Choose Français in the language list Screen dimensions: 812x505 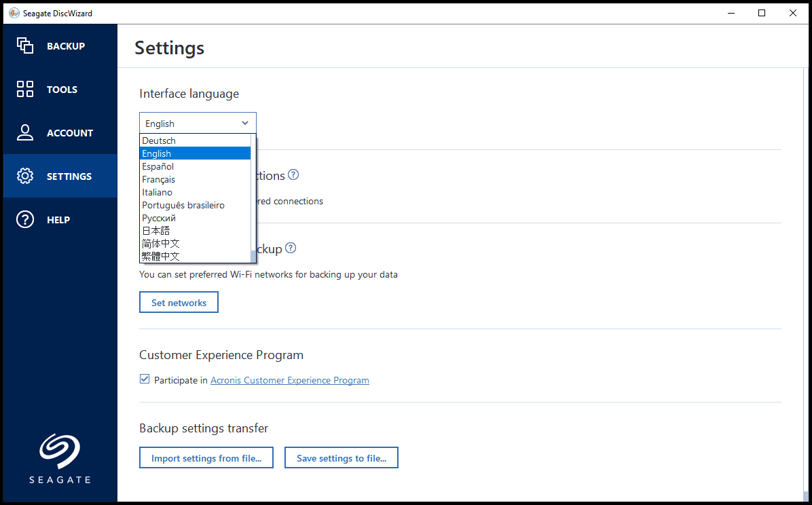tap(159, 179)
